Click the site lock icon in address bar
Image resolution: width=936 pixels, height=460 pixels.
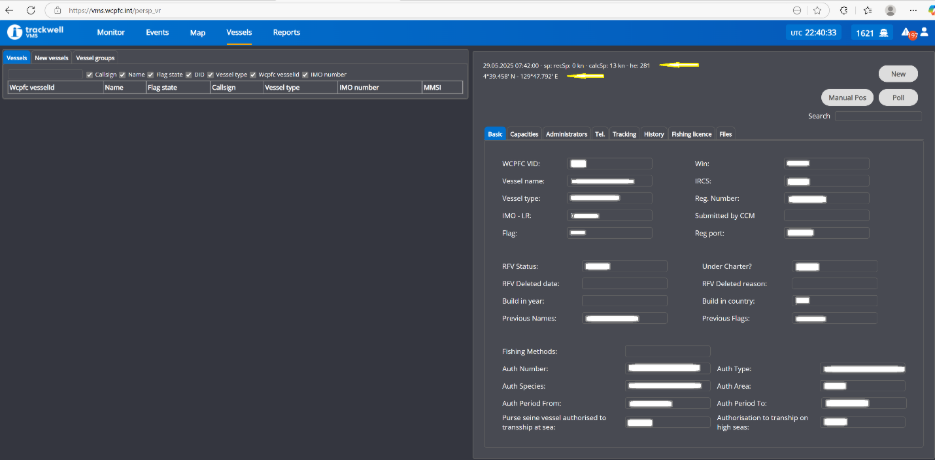(x=58, y=10)
